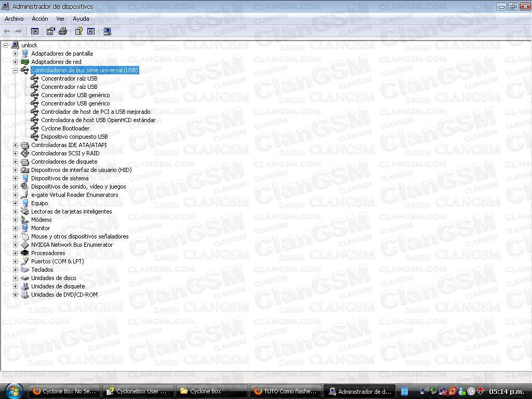This screenshot has width=532, height=399.
Task: Click the Teclados keyboard icon
Action: tap(25, 270)
